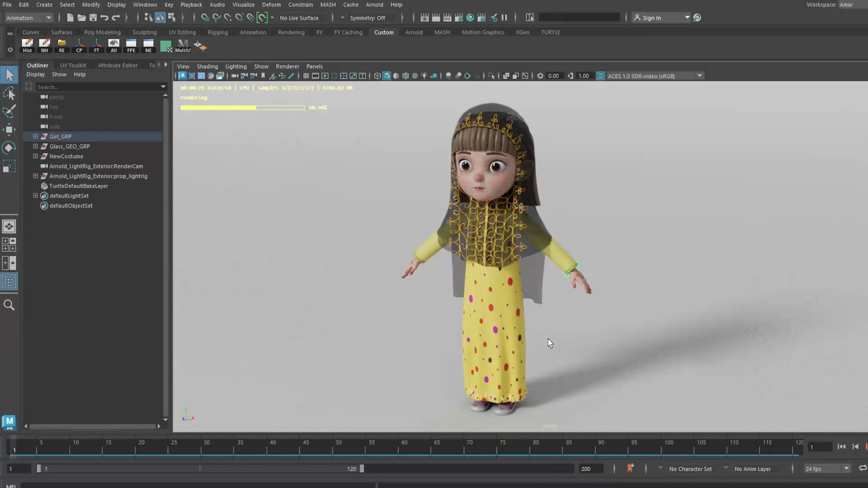Open the Render View window icon

tap(425, 18)
